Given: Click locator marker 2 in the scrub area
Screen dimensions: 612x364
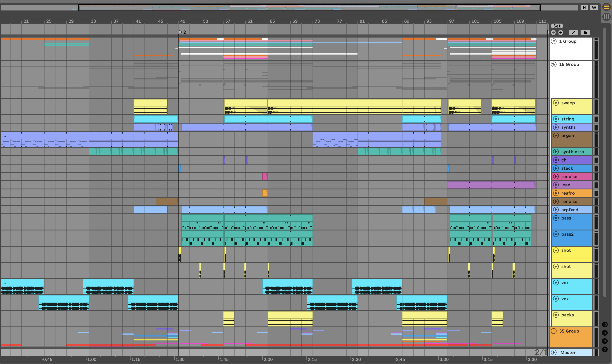Looking at the screenshot, I should tap(180, 32).
